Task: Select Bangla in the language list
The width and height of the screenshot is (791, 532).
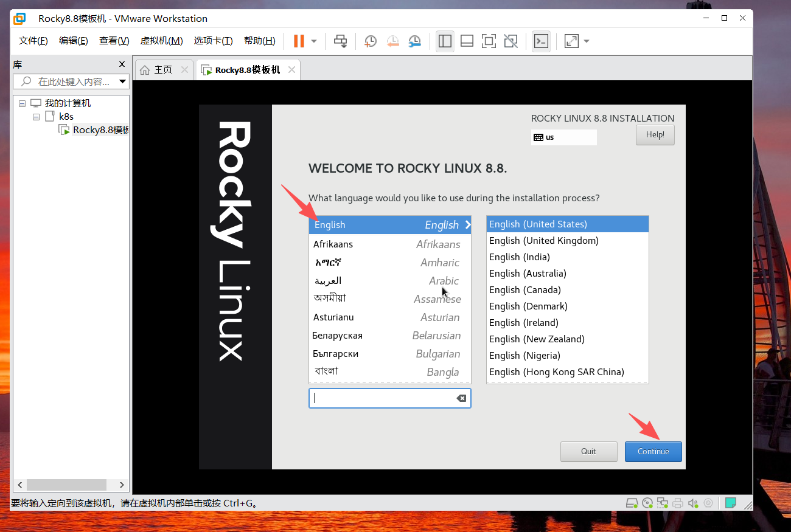Action: tap(390, 372)
